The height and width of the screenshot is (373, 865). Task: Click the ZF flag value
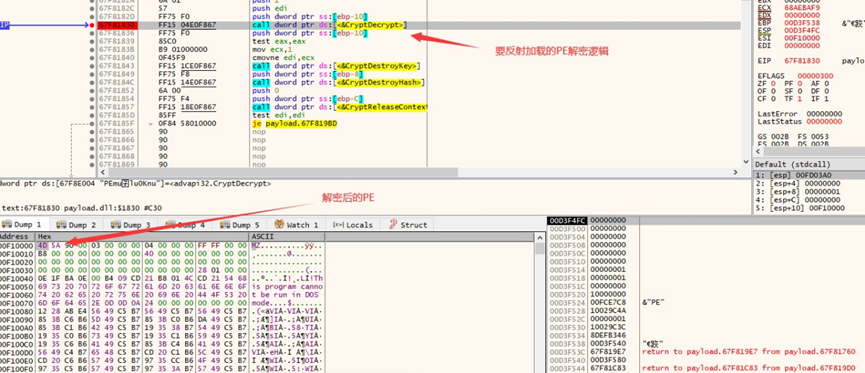773,84
